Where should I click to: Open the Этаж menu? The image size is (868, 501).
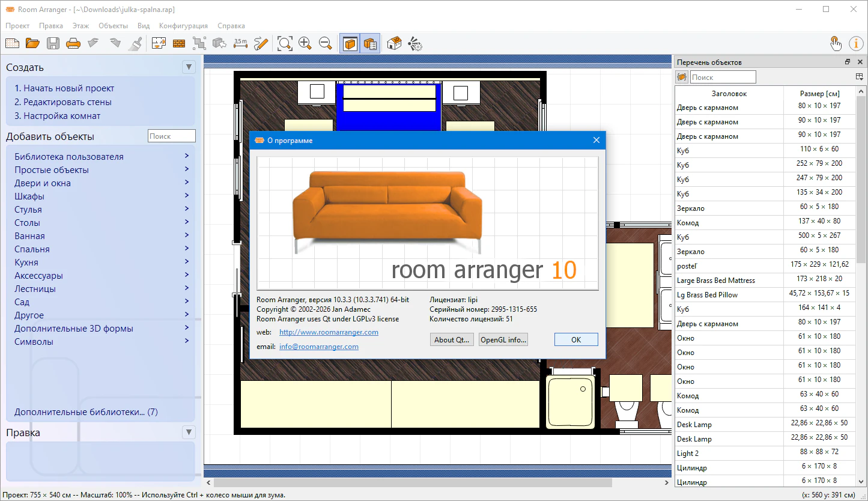pos(80,26)
